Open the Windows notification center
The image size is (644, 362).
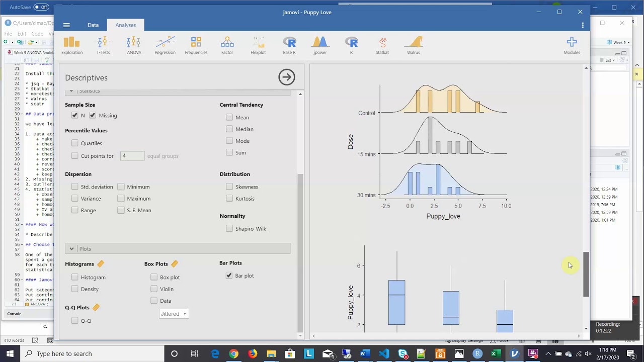tap(631, 353)
